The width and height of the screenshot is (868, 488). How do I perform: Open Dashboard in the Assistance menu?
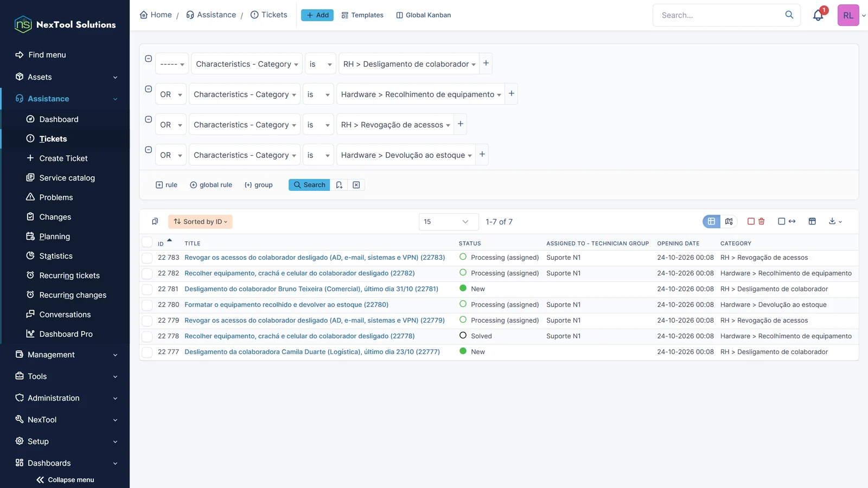(59, 119)
